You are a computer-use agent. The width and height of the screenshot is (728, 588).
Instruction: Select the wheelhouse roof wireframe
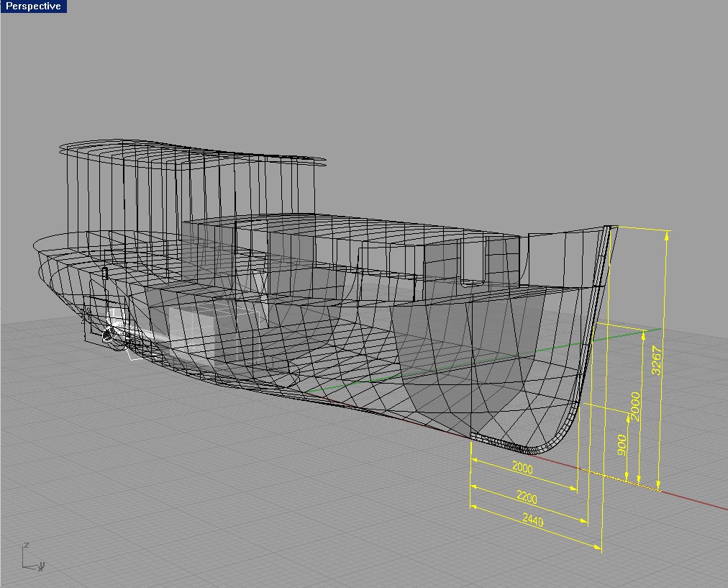click(x=193, y=154)
